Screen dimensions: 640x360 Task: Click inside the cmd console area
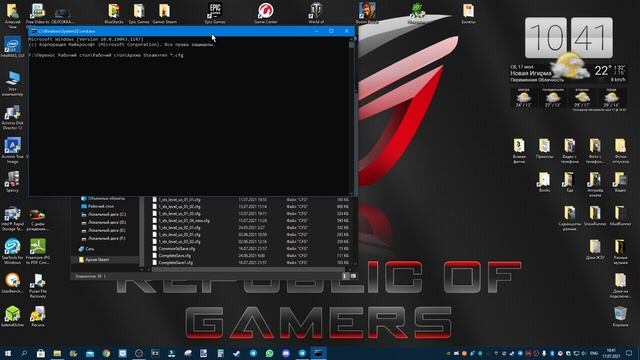pos(189,116)
